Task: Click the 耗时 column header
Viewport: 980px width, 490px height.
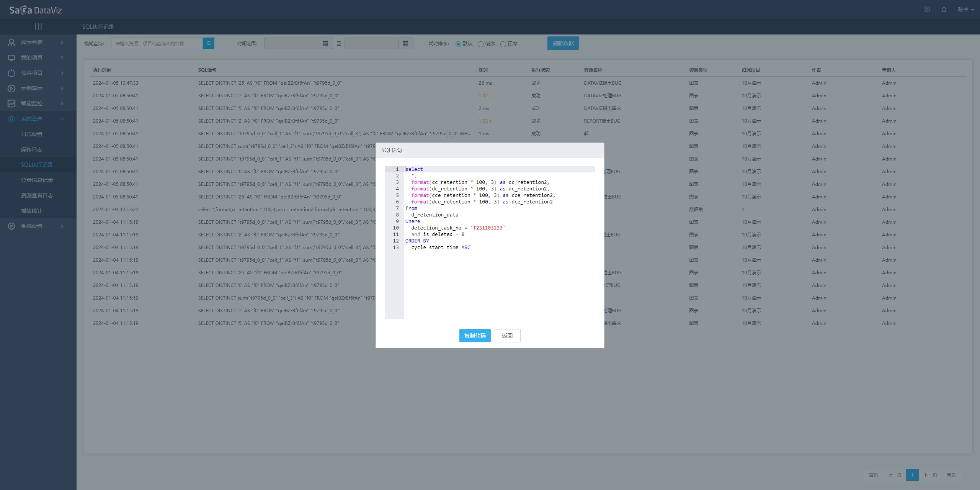Action: pyautogui.click(x=483, y=70)
